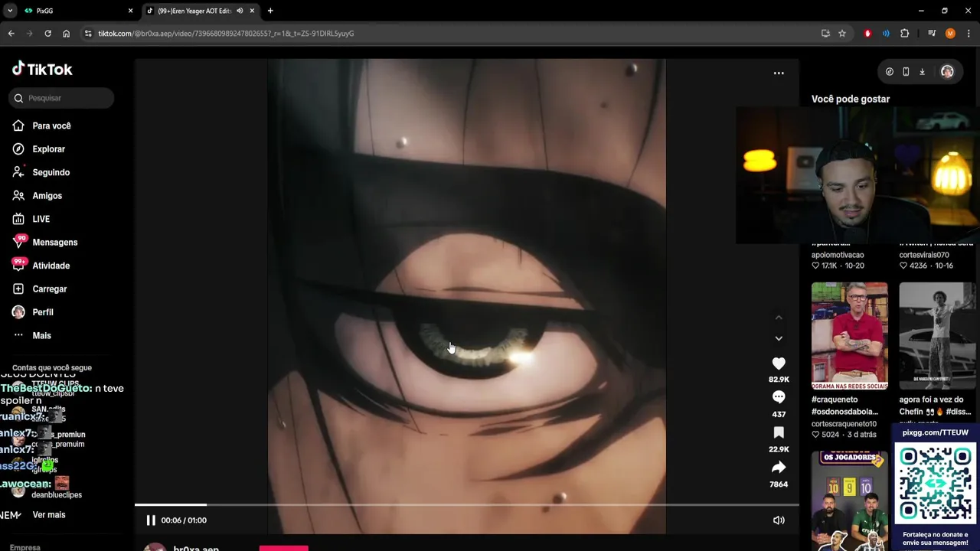Image resolution: width=980 pixels, height=551 pixels.
Task: Pause the video playback
Action: coord(151,520)
